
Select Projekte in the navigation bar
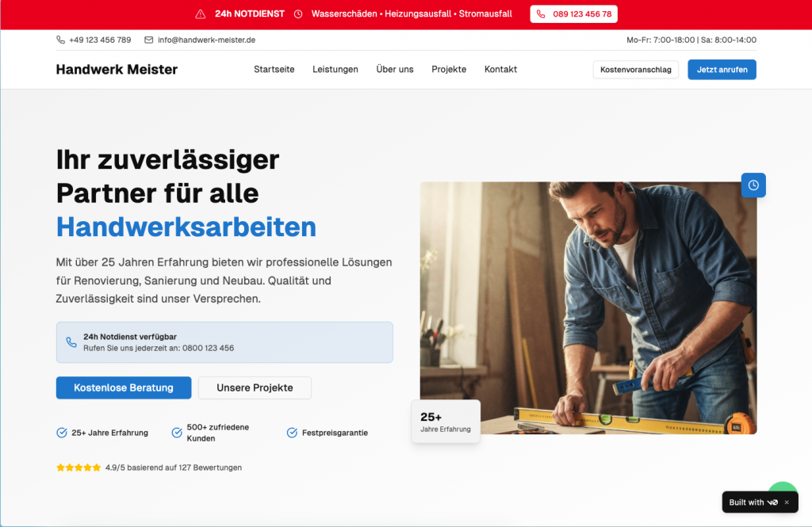(x=449, y=70)
